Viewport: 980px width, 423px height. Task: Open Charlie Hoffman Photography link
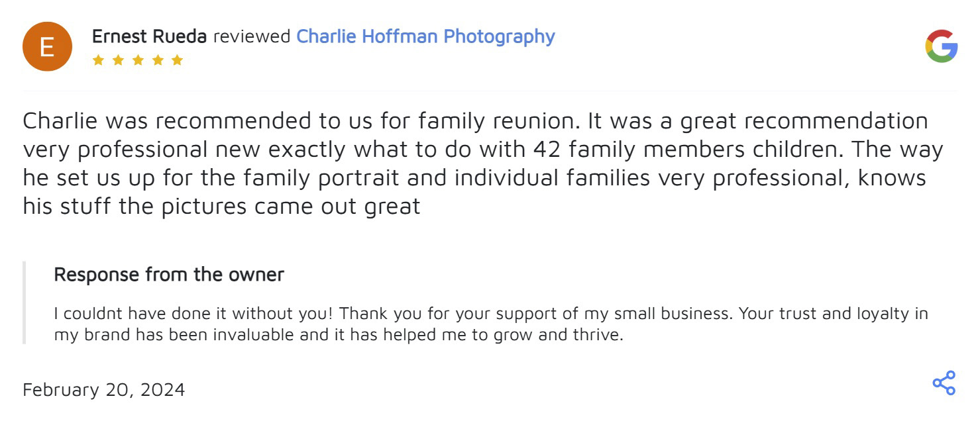click(425, 36)
